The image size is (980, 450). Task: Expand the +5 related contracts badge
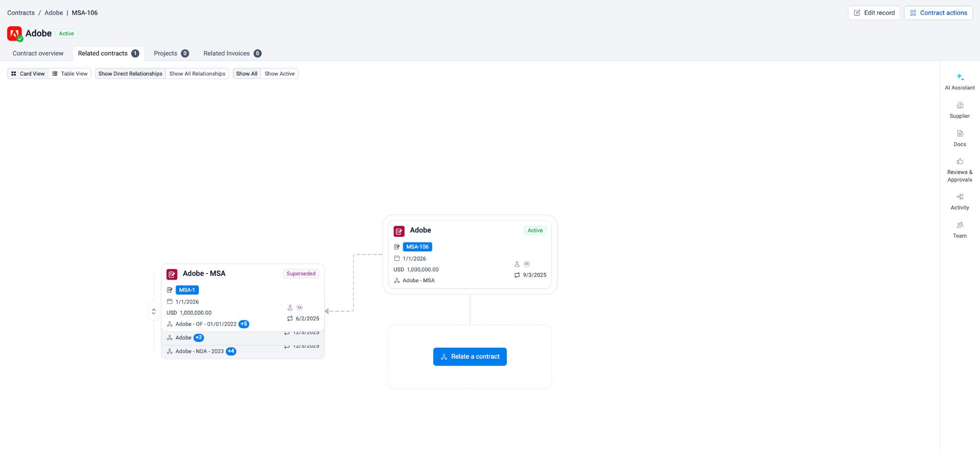pyautogui.click(x=244, y=324)
